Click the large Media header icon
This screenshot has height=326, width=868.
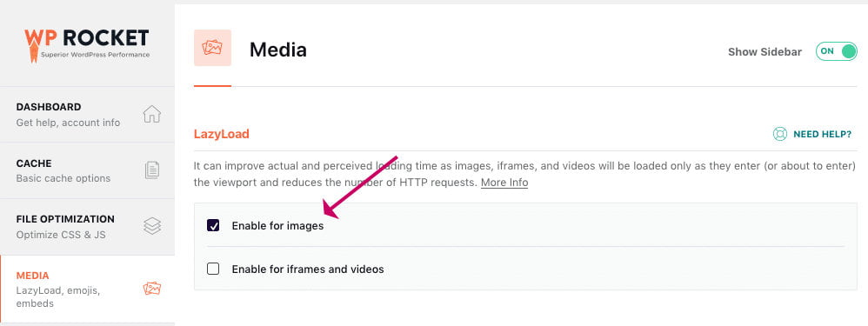tap(212, 48)
